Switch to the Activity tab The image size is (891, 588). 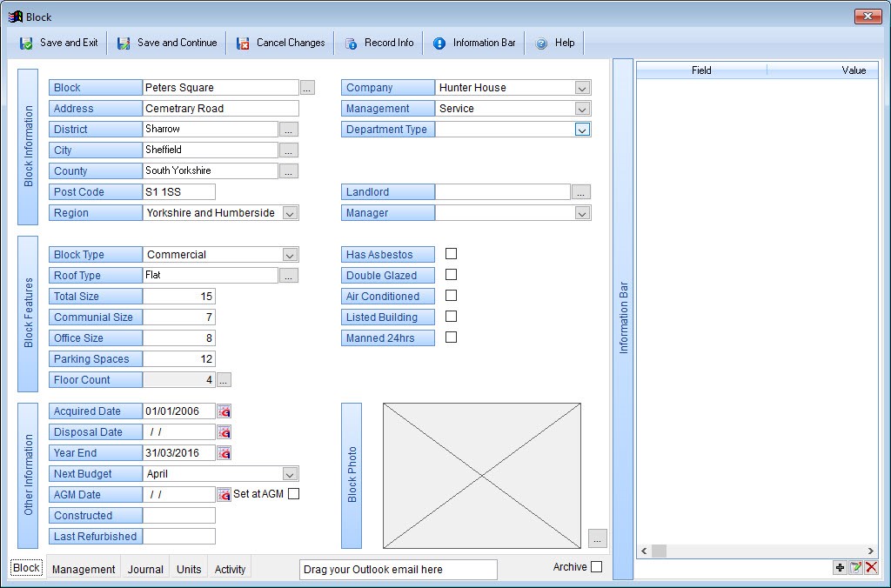(x=230, y=569)
